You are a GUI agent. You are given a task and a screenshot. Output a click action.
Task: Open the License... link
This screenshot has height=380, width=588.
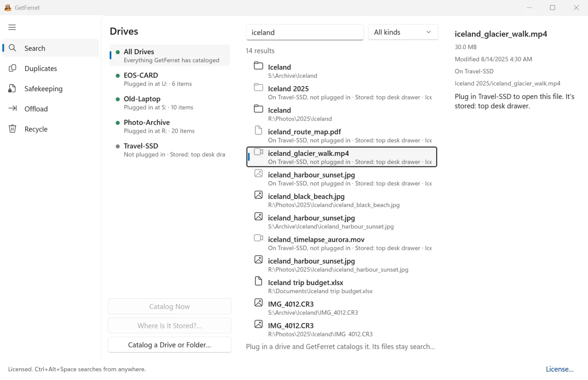coord(559,369)
